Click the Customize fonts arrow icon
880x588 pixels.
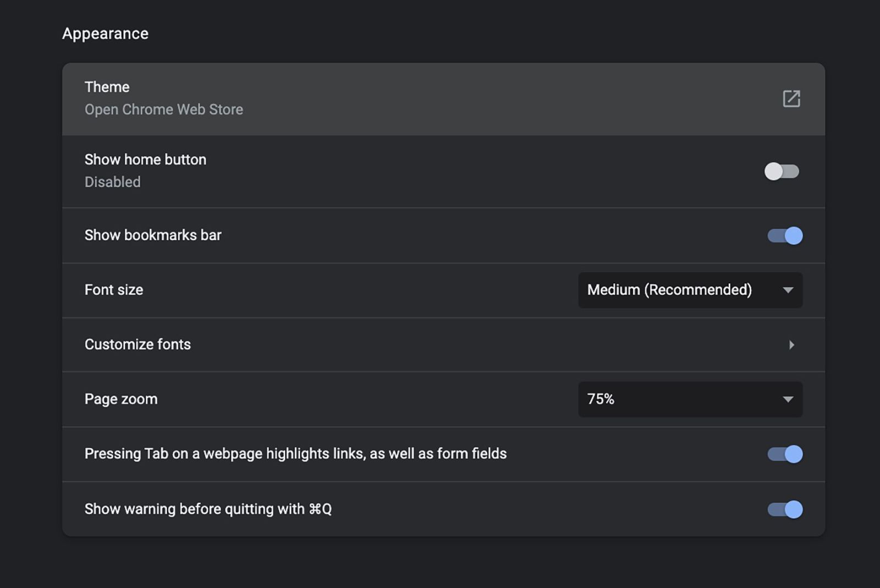tap(791, 345)
